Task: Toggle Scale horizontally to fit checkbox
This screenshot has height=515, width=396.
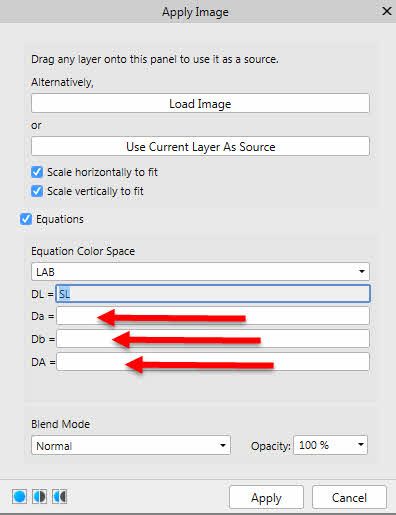Action: click(37, 172)
